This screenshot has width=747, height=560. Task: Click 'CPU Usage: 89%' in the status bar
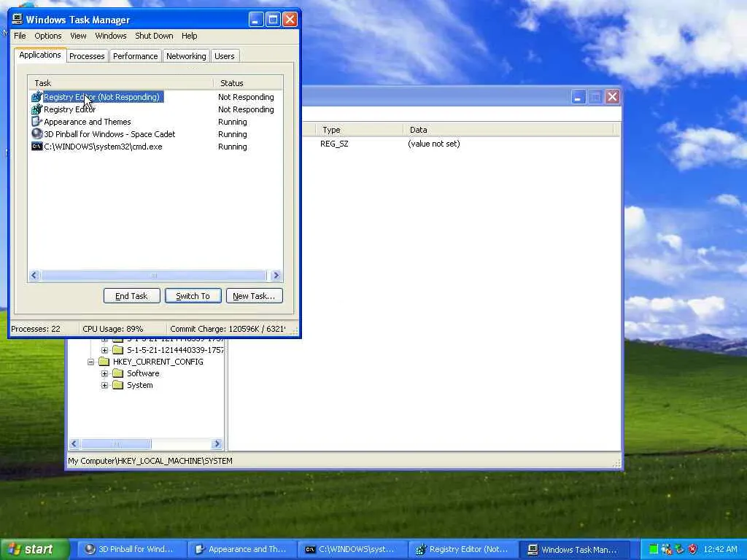pyautogui.click(x=113, y=329)
